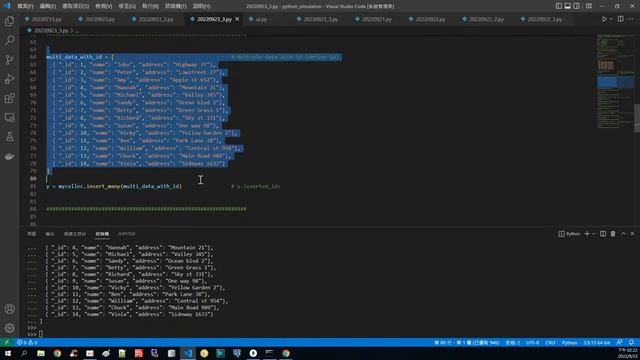
Task: Show errors and warnings count in status bar
Action: [x=27, y=342]
